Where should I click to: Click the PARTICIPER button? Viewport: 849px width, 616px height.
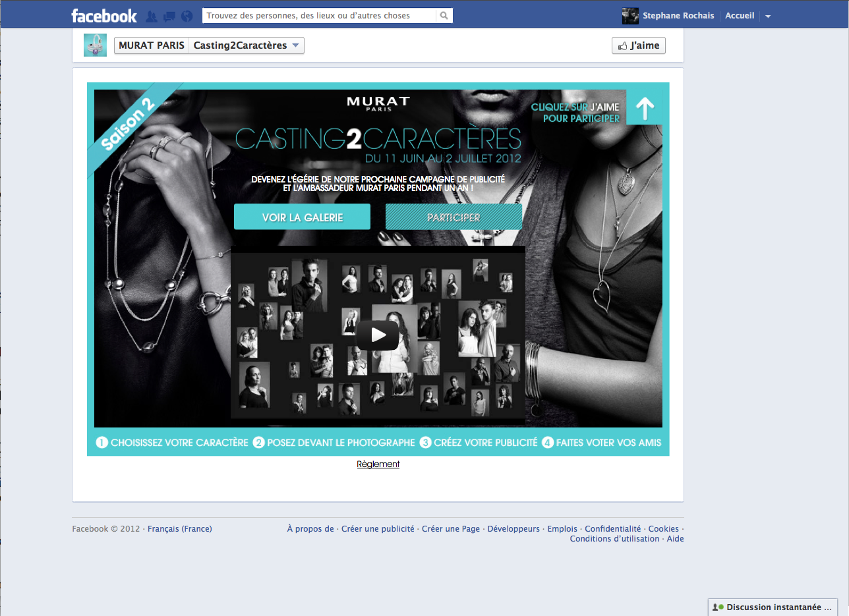[454, 217]
